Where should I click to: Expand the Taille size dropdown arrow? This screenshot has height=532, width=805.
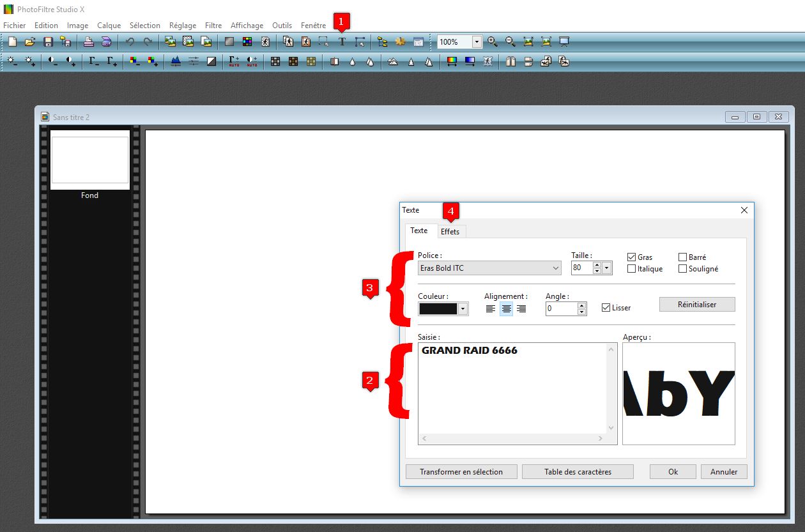click(x=606, y=268)
